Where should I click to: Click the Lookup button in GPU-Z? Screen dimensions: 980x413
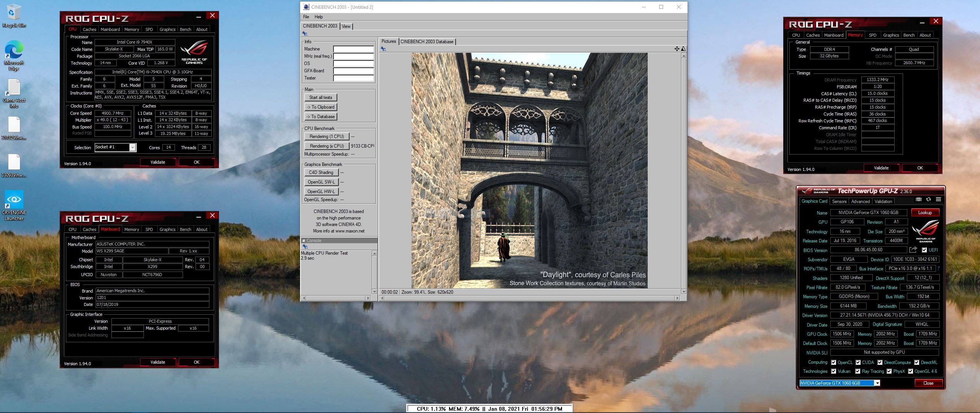point(924,213)
